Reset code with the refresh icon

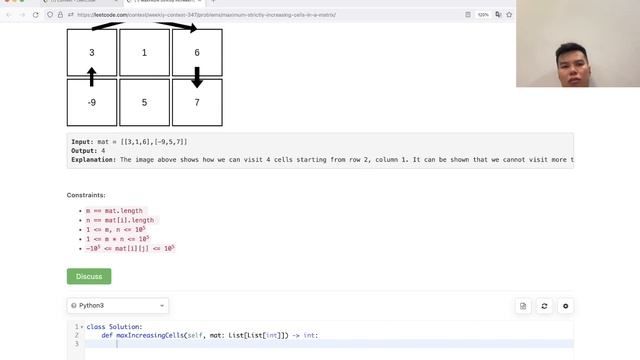544,306
